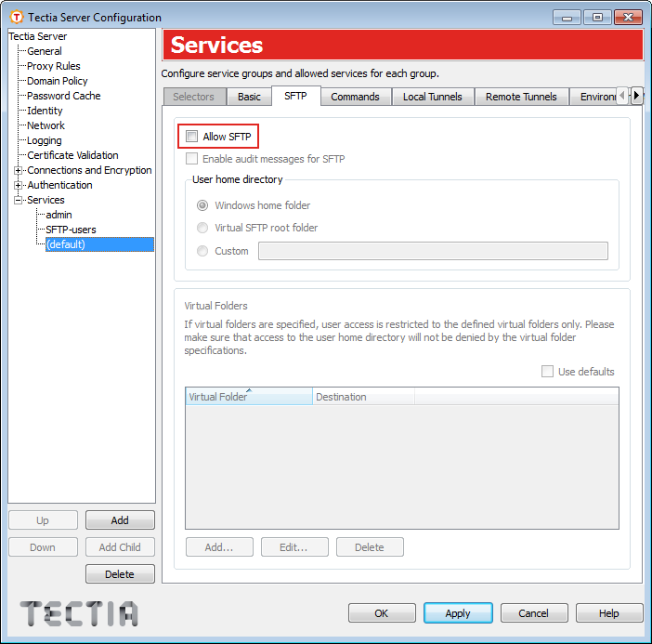Open Certificate Validation settings

(x=72, y=155)
